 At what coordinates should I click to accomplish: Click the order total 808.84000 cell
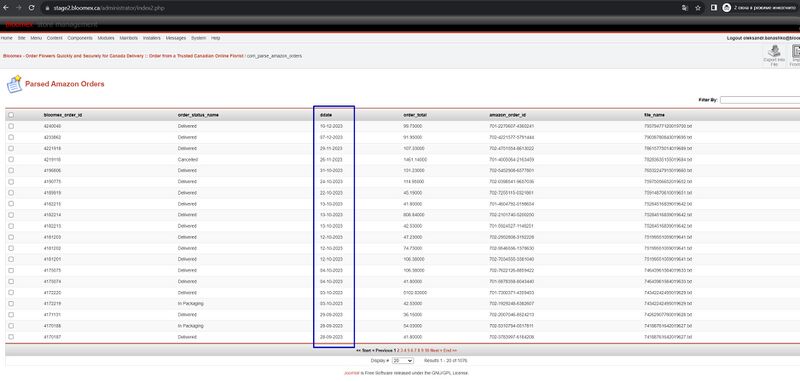click(x=413, y=215)
